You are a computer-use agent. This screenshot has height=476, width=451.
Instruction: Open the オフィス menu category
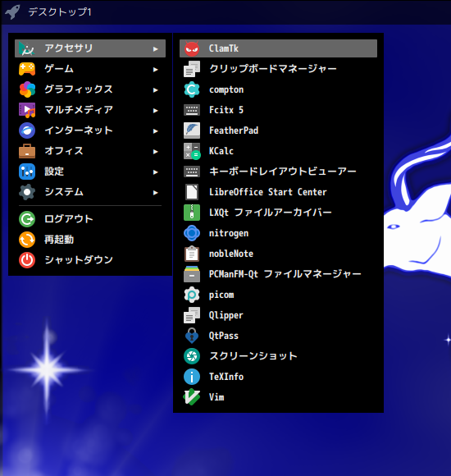[x=90, y=151]
